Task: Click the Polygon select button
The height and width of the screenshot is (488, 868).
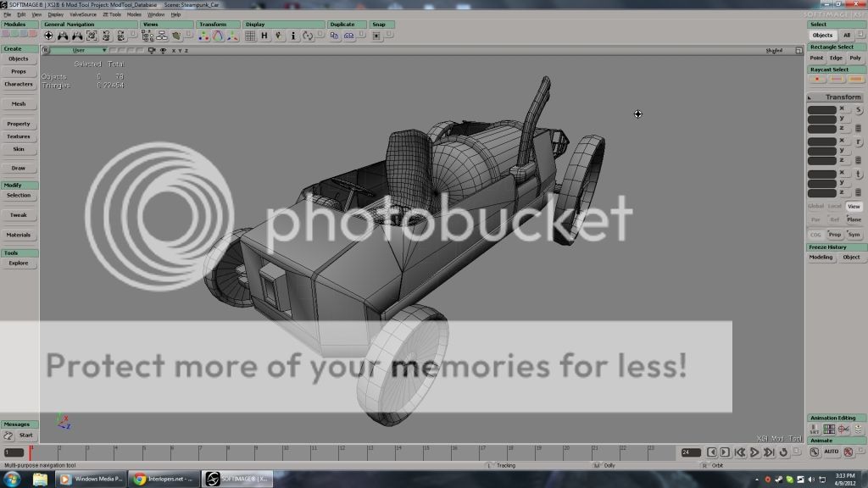Action: coord(855,58)
